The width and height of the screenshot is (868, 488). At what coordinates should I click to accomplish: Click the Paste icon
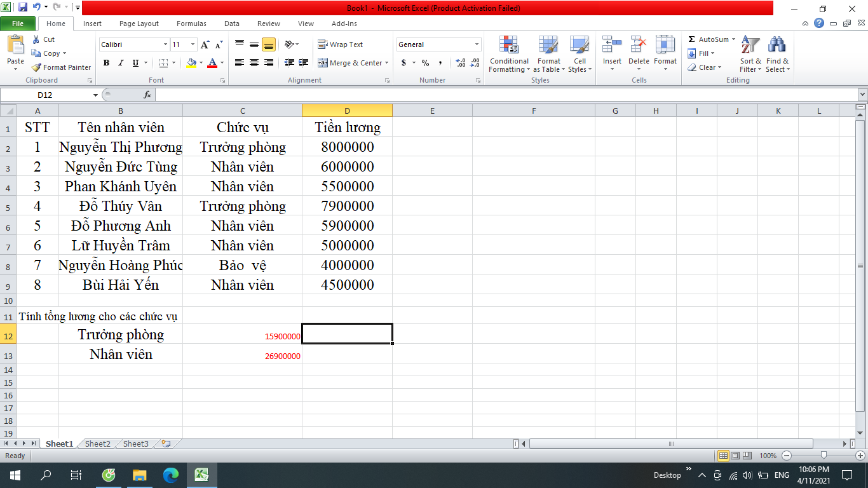[16, 45]
